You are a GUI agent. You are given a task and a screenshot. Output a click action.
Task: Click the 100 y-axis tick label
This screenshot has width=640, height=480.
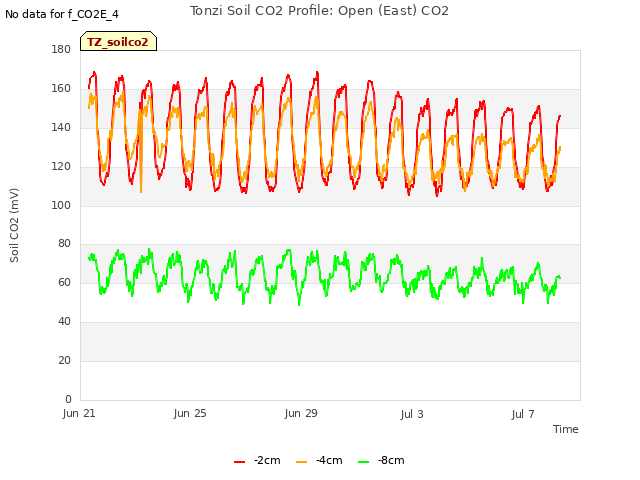tap(61, 205)
